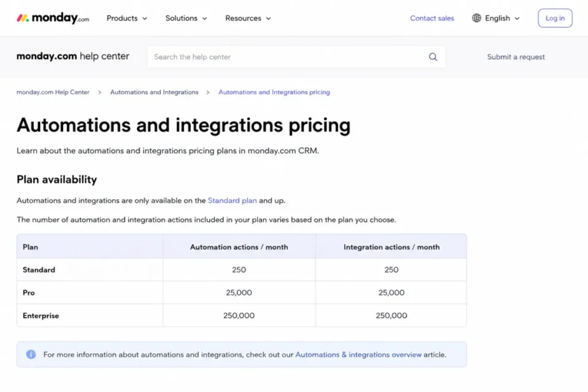Go to monday.com Help Center breadcrumb

[x=53, y=92]
